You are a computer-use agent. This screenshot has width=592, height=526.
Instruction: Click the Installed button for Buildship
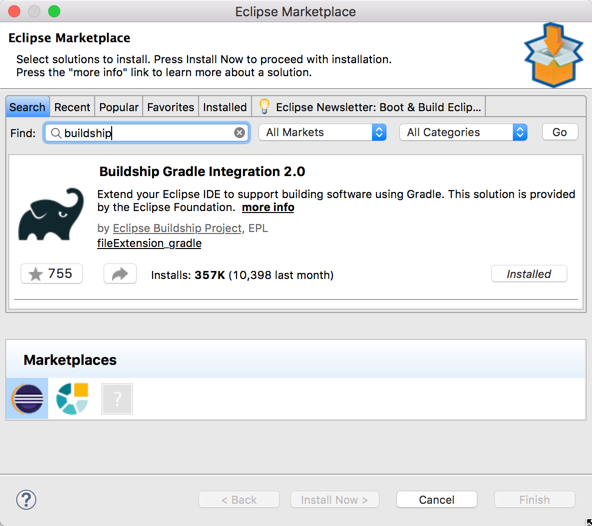point(529,274)
